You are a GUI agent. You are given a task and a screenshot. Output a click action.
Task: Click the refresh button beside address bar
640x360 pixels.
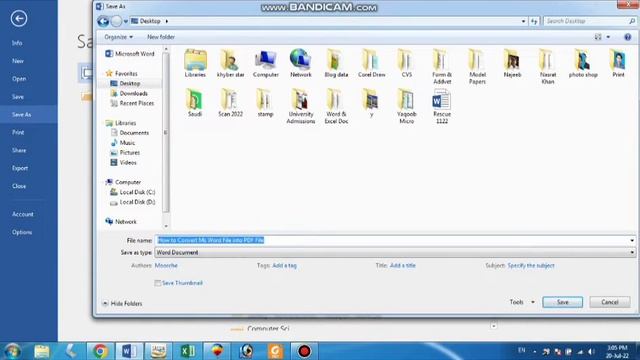point(534,21)
